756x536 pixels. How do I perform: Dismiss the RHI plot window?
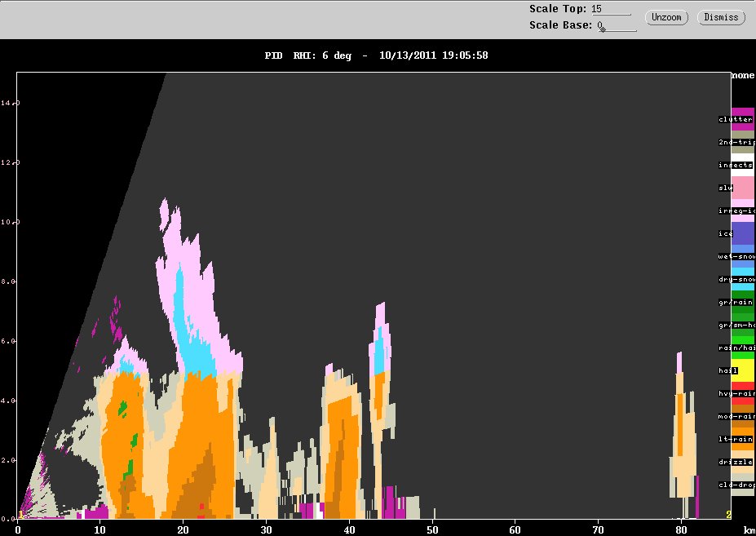coord(721,17)
